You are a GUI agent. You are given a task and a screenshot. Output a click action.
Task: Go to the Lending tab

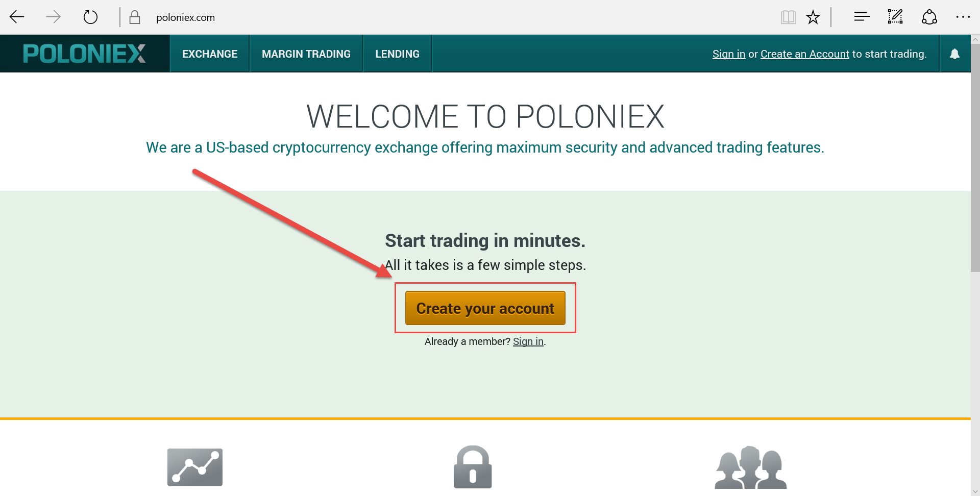(397, 54)
